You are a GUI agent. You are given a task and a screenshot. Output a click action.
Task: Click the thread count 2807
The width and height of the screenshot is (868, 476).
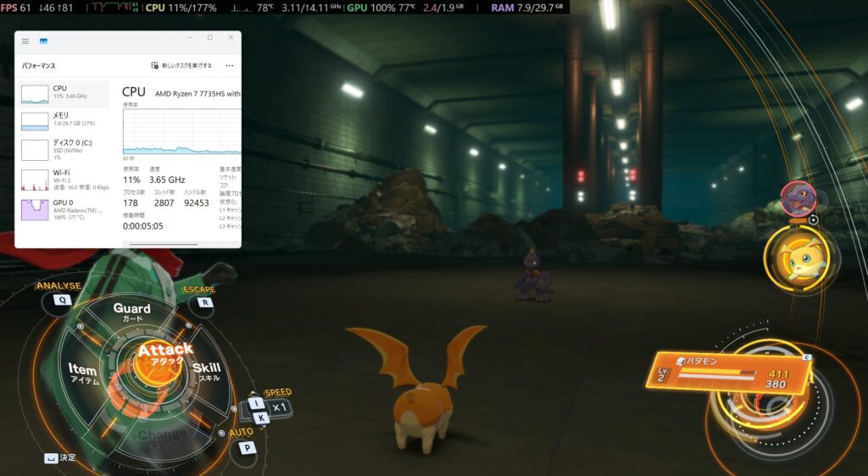tap(164, 203)
